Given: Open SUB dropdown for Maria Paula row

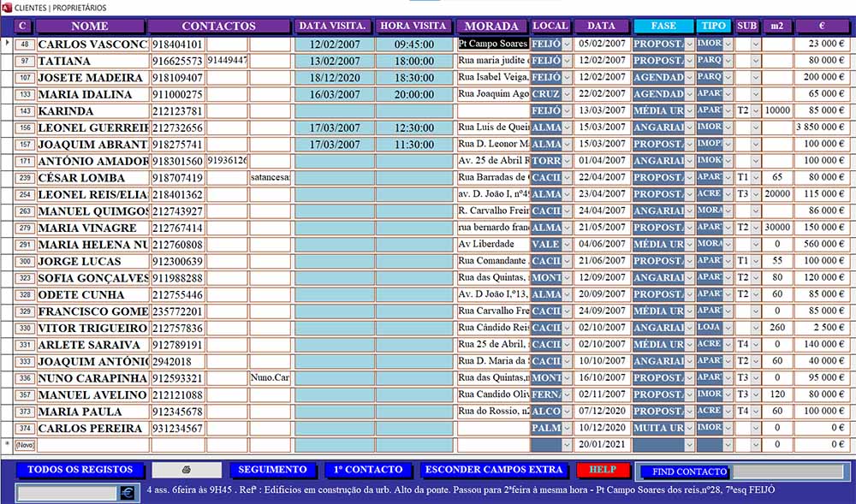Looking at the screenshot, I should (x=755, y=412).
